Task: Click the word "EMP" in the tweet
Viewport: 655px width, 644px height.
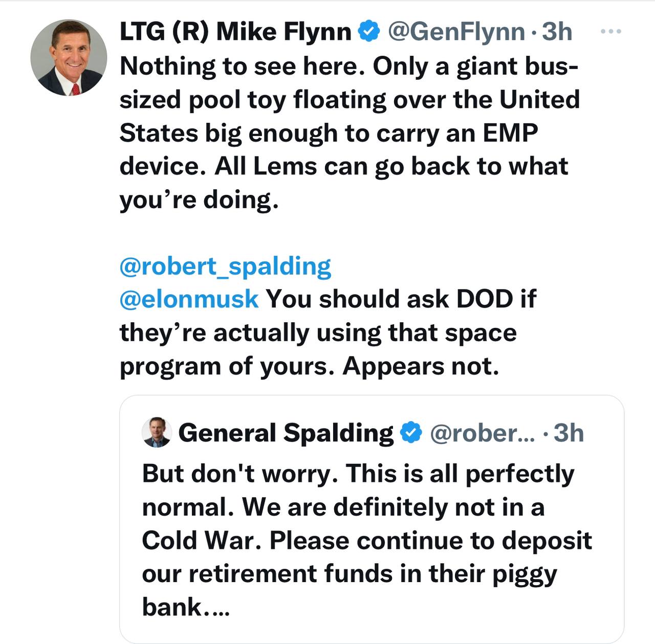Action: click(x=510, y=132)
